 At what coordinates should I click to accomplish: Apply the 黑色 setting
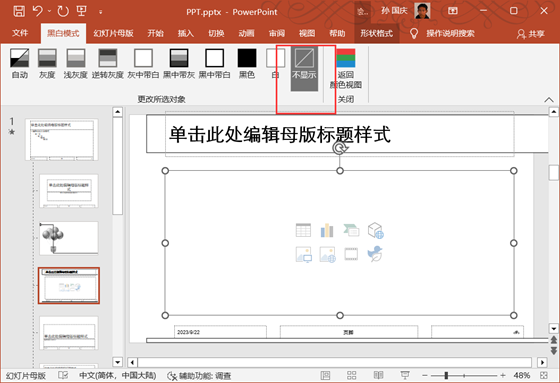pos(247,64)
